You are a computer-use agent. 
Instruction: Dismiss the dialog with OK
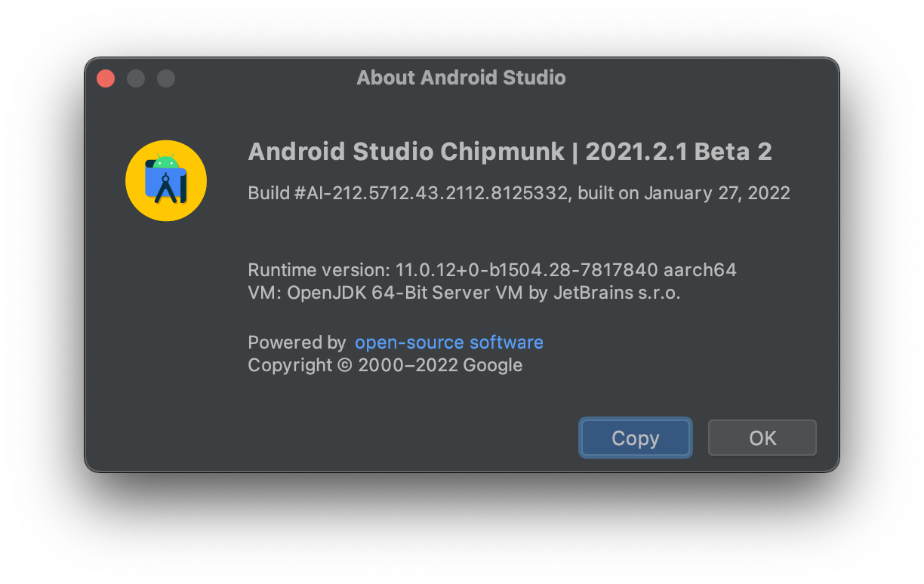coord(762,438)
